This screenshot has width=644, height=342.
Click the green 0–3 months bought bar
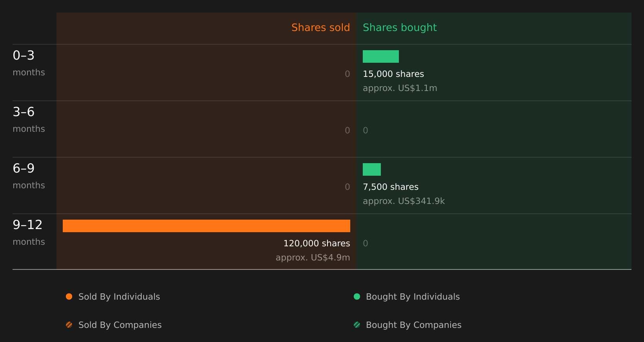[x=381, y=56]
